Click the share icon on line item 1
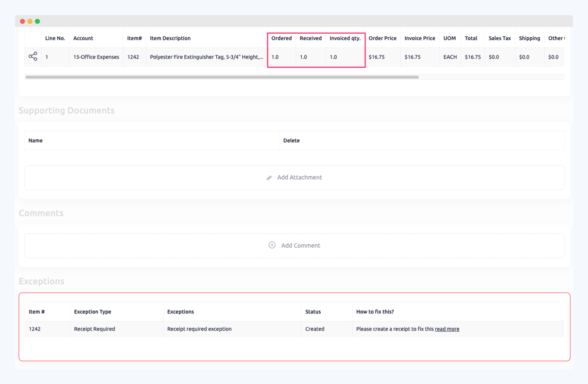Image resolution: width=588 pixels, height=384 pixels. [33, 57]
